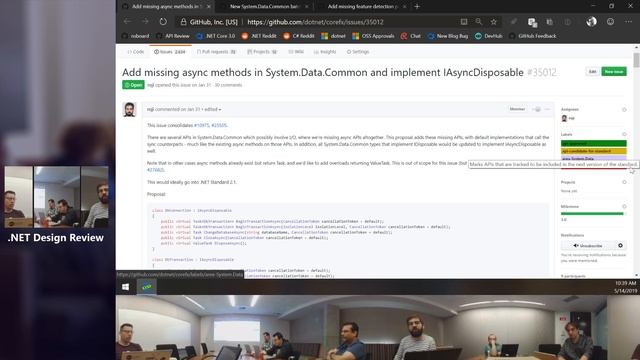
Task: Click the comment author's avatar
Action: [x=129, y=109]
